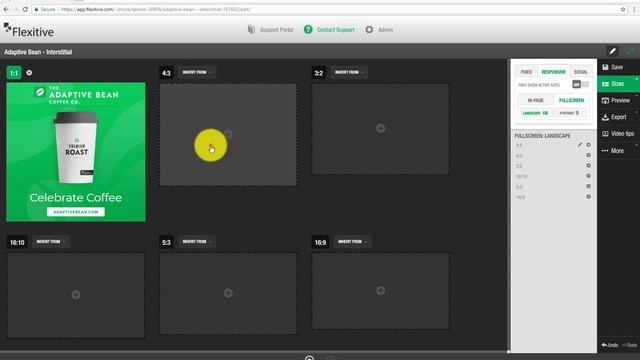Expand the Sizes submenu arrow

coord(636,79)
